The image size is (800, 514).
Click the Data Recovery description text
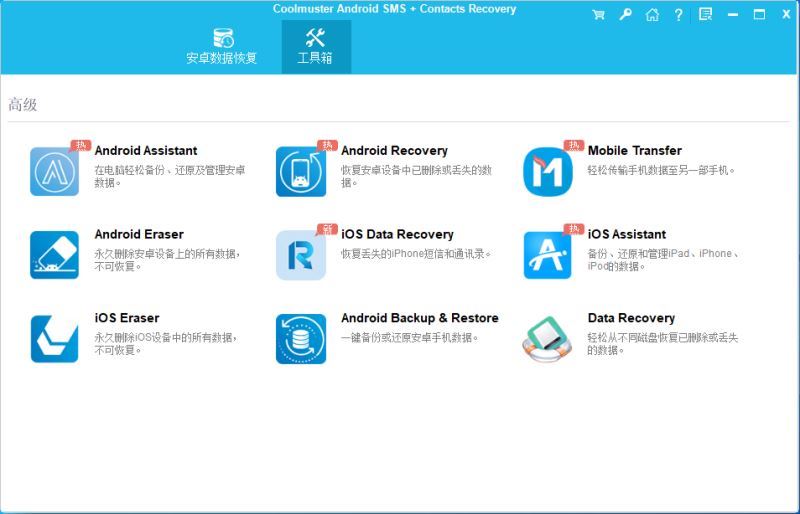click(x=663, y=344)
